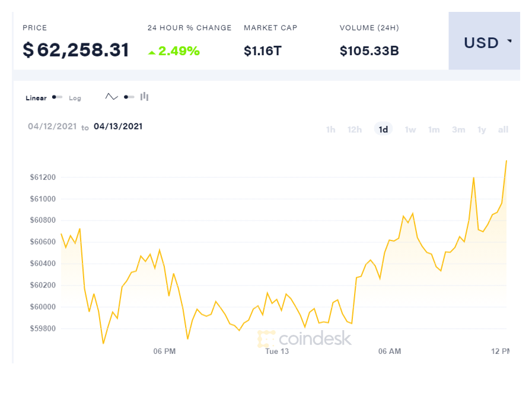Image resolution: width=532 pixels, height=399 pixels.
Task: Select the 1h time range
Action: pos(330,129)
